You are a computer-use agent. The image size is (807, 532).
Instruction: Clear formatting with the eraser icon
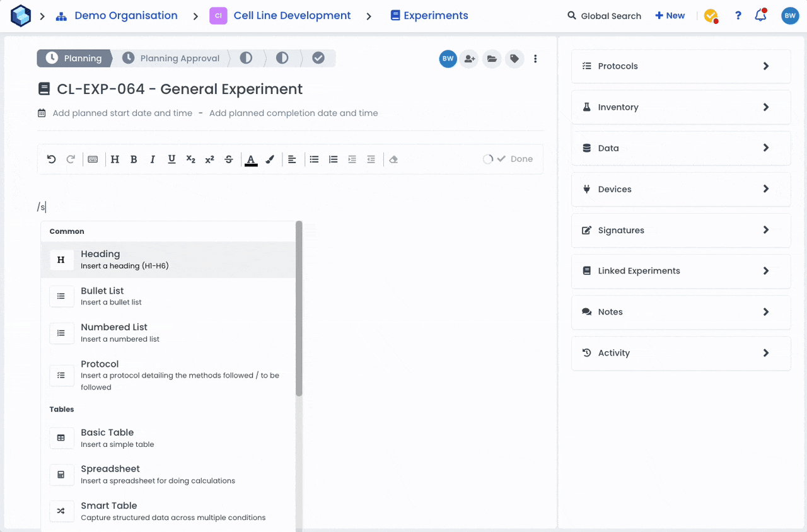pos(393,159)
